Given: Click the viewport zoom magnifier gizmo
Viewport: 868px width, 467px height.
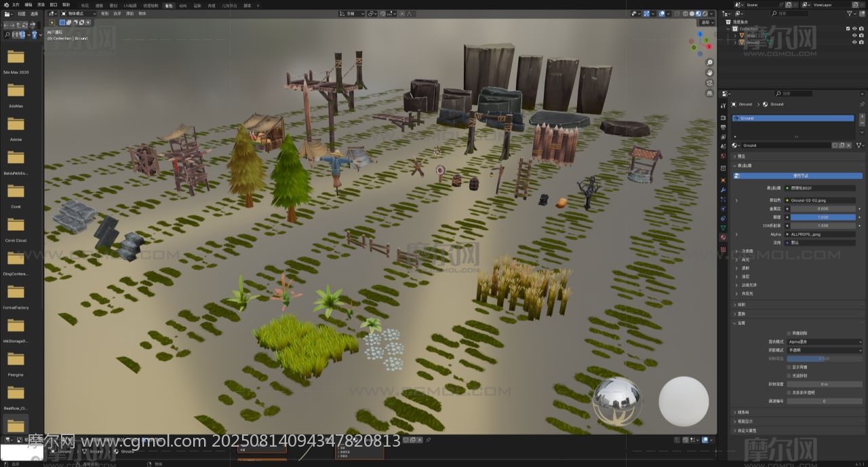Looking at the screenshot, I should pos(709,62).
